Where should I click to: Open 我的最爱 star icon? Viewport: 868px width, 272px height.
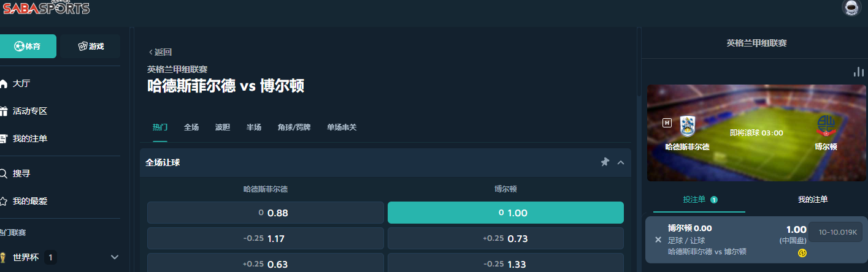tap(4, 201)
